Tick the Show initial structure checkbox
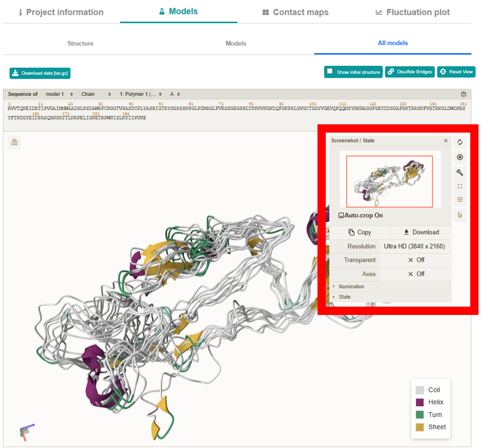Screen dimensions: 490x448 (x=330, y=71)
